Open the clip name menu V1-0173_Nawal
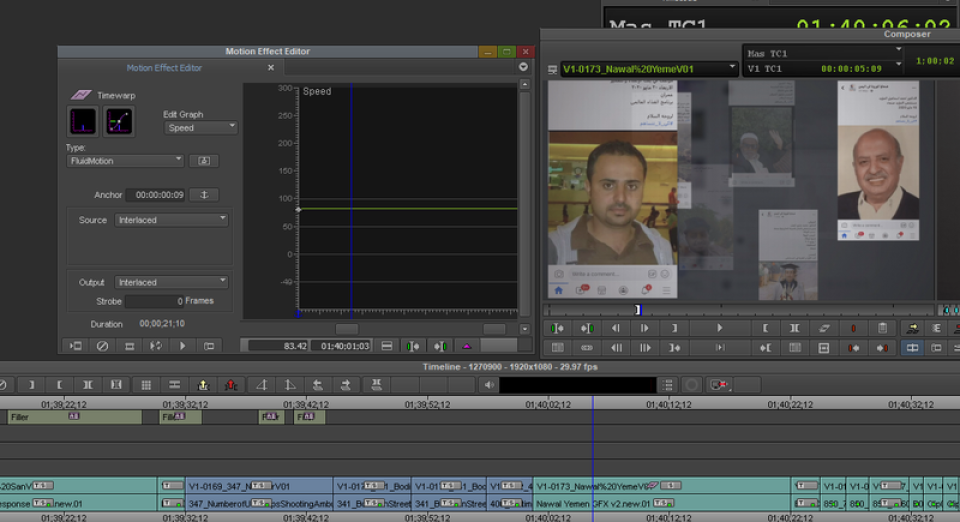960x522 pixels. (642, 69)
